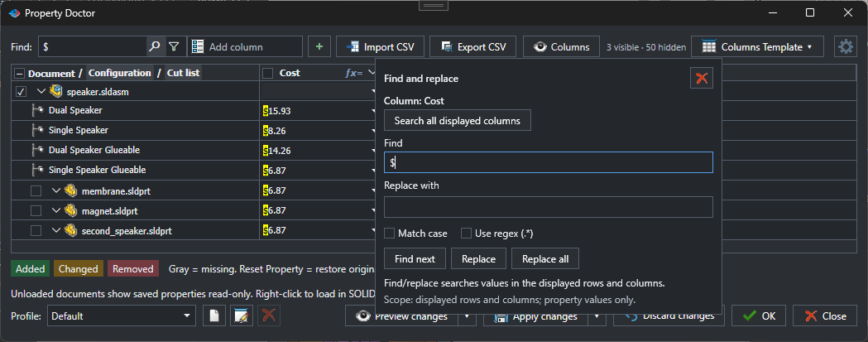
Task: Click Search all displayed columns
Action: pyautogui.click(x=458, y=120)
